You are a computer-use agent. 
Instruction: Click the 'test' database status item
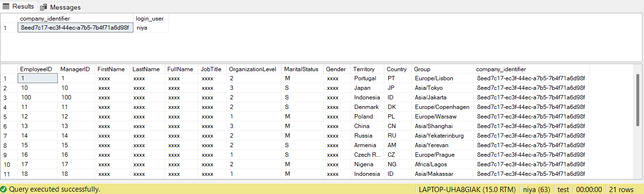pyautogui.click(x=563, y=189)
